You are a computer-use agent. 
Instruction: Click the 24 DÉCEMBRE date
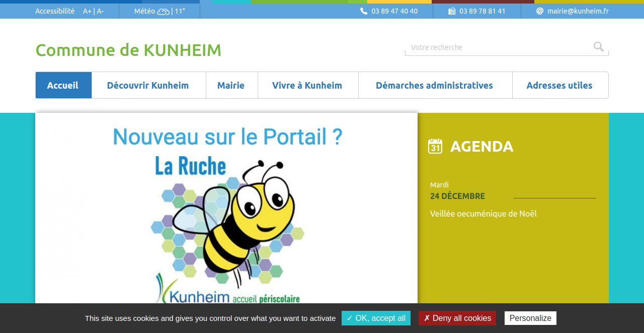tap(457, 196)
